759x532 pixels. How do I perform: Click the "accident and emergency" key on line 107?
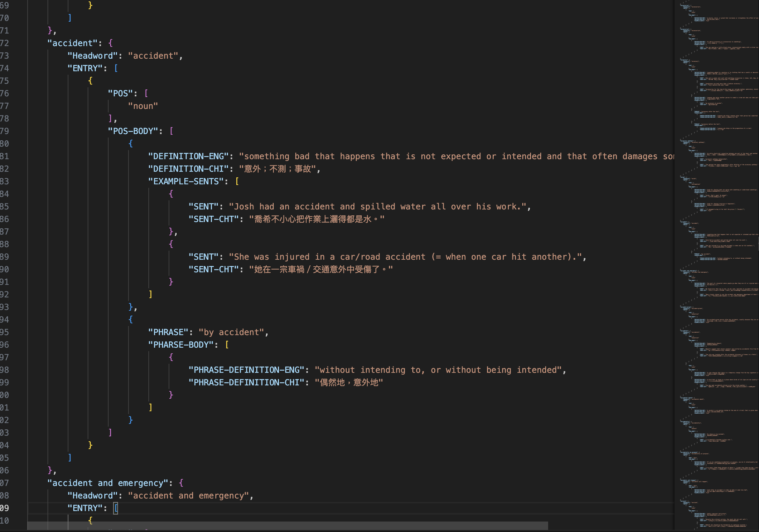click(x=108, y=483)
